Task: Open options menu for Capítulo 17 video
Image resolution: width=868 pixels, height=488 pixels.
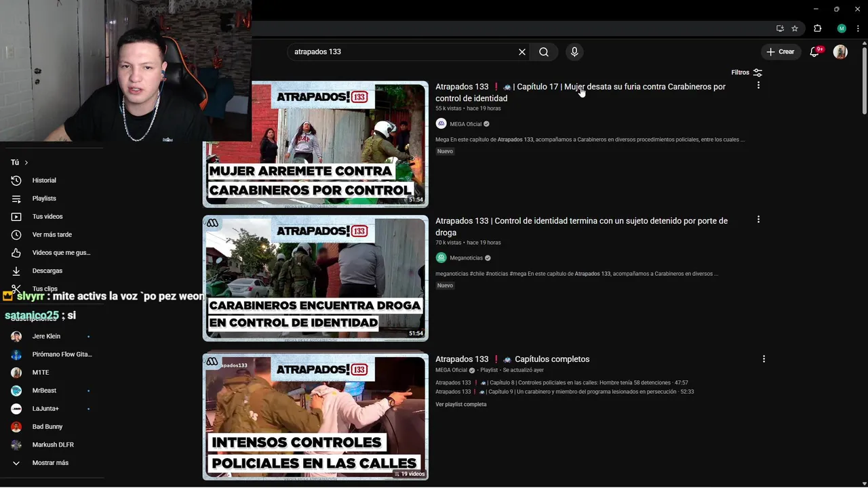Action: coord(758,85)
